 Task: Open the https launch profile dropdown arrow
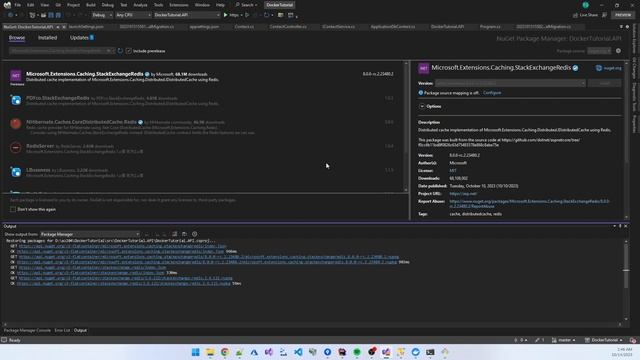coord(241,15)
